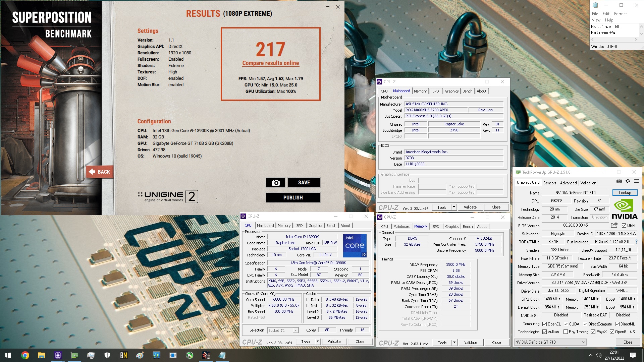This screenshot has height=362, width=644.
Task: Open File Explorer from the taskbar
Action: (x=41, y=355)
